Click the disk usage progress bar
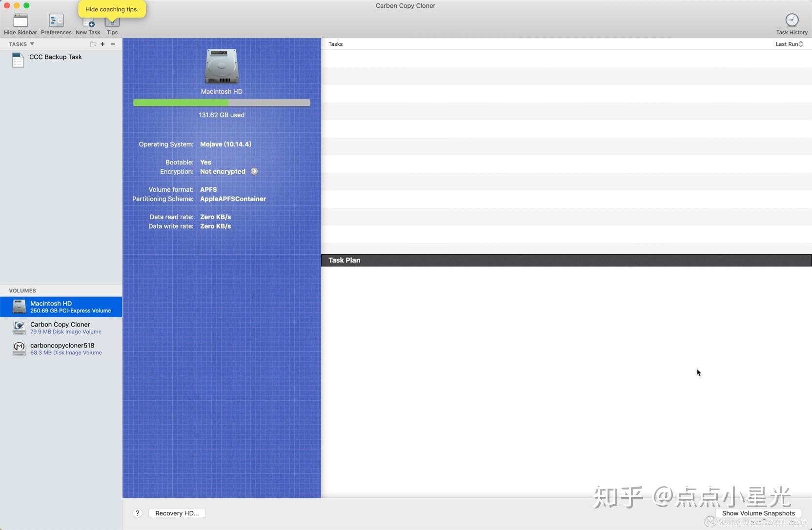The height and width of the screenshot is (530, 812). point(222,102)
